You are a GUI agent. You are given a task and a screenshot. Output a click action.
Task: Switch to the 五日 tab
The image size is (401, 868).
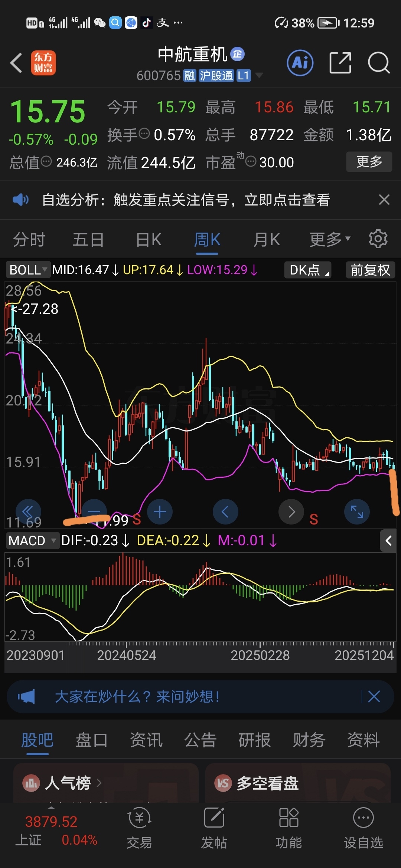[x=88, y=239]
